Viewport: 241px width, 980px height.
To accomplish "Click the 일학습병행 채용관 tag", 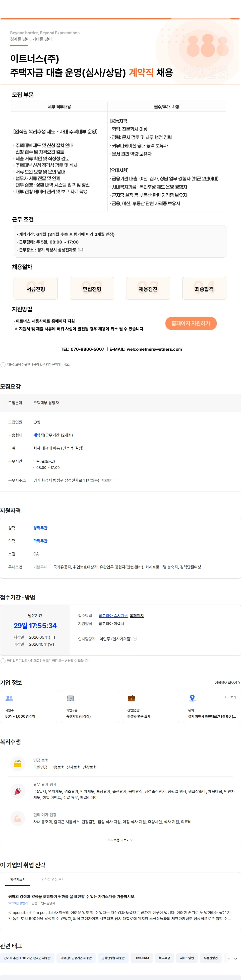I will 113,958.
